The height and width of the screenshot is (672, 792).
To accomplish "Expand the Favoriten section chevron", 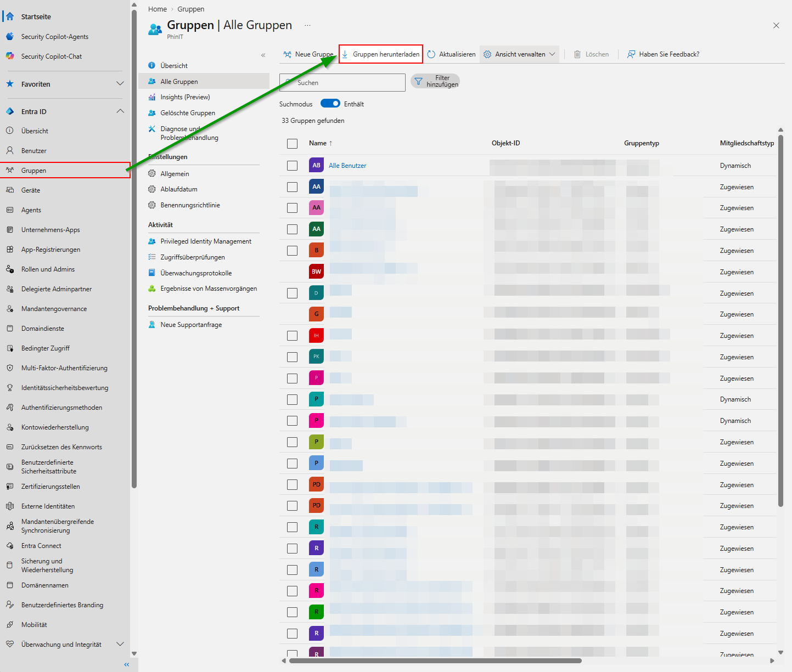I will click(120, 83).
